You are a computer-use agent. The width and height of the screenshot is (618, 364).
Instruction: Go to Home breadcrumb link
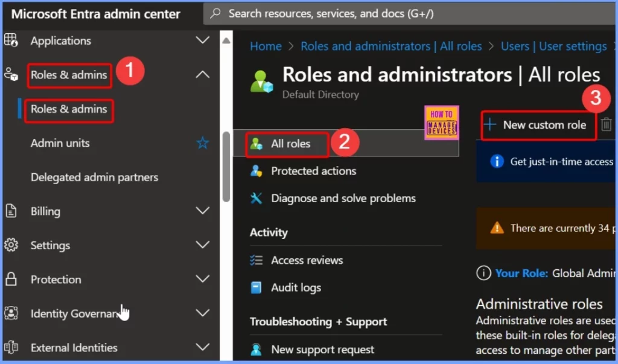coord(266,46)
